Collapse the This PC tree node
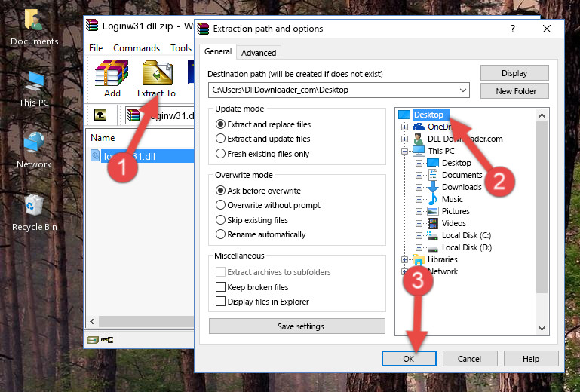The image size is (580, 392). pyautogui.click(x=405, y=151)
